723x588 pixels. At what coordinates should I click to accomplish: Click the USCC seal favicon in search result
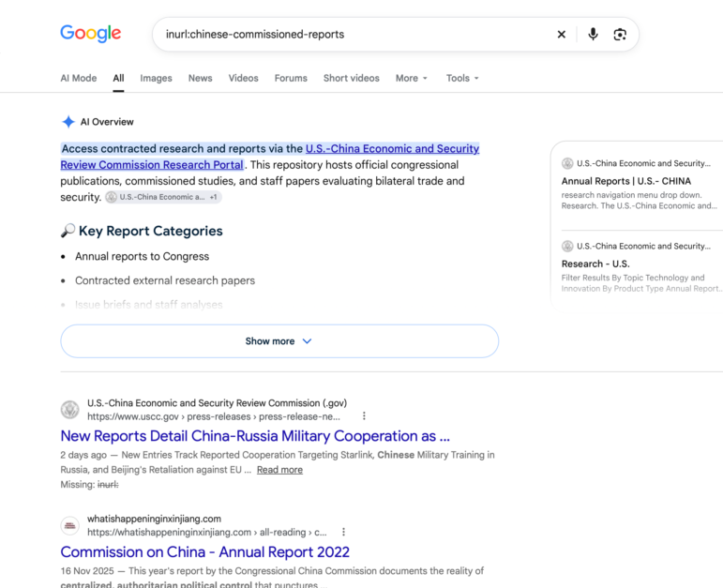(70, 410)
